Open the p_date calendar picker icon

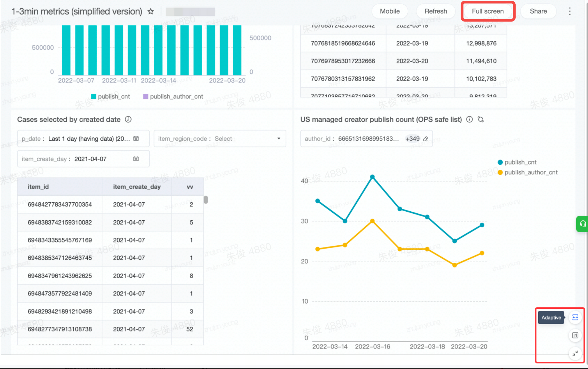coord(136,139)
